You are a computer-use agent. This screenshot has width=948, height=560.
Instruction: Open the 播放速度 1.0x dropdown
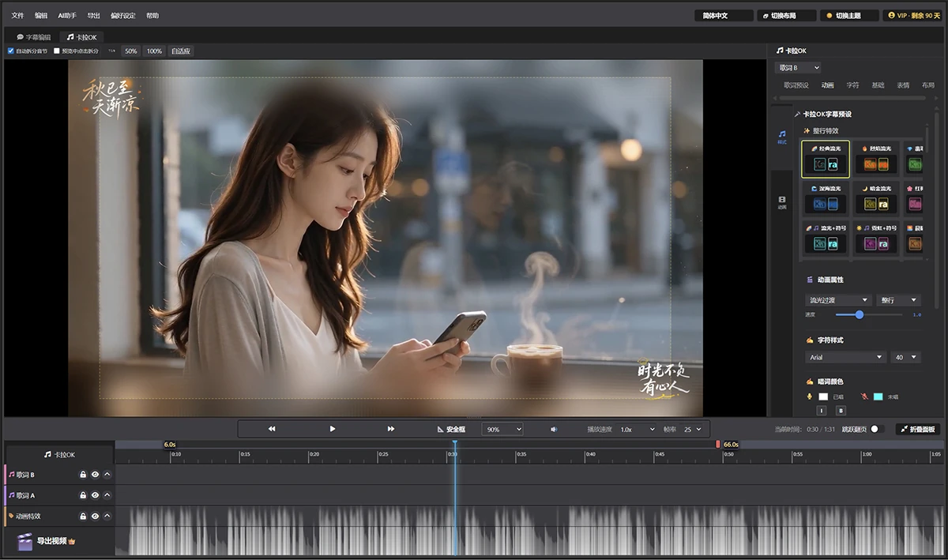click(x=637, y=429)
